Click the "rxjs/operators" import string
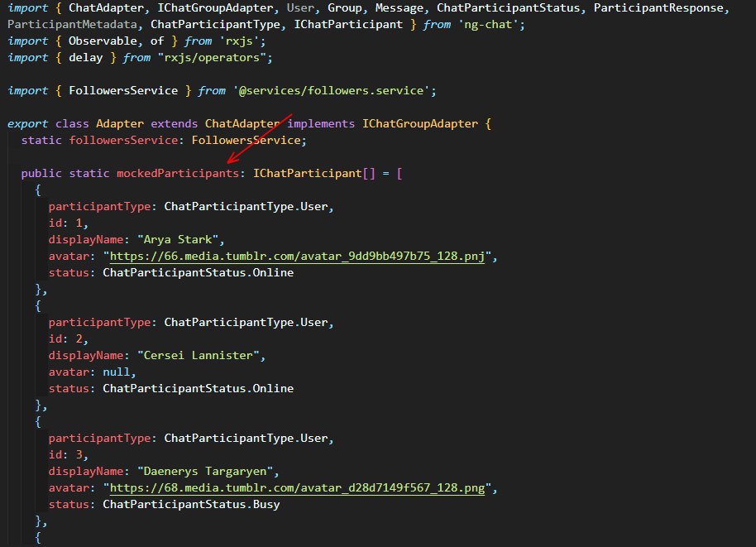The width and height of the screenshot is (756, 547). (x=212, y=58)
